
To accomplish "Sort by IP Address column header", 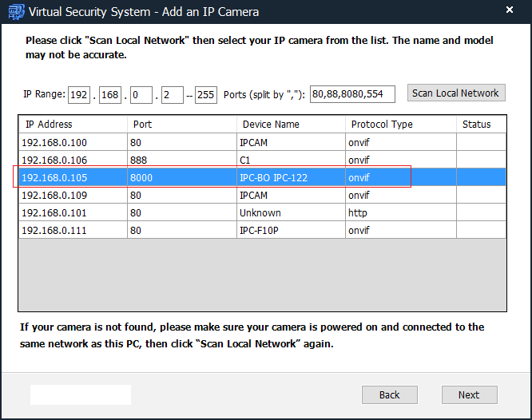I will [x=72, y=125].
